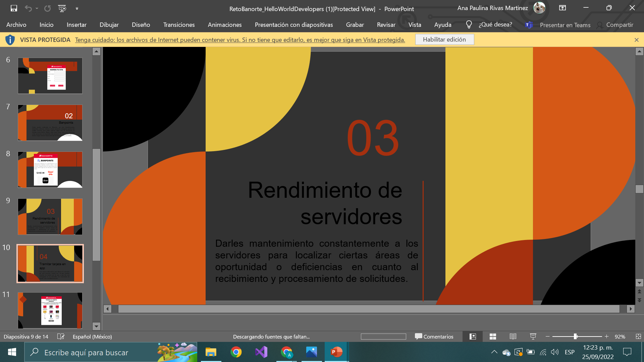Select slide 7 thumbnail with 02

pyautogui.click(x=50, y=123)
